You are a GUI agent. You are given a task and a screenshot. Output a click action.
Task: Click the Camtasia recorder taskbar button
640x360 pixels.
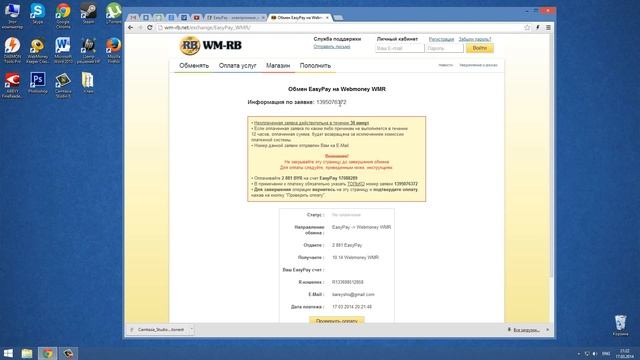(x=68, y=353)
